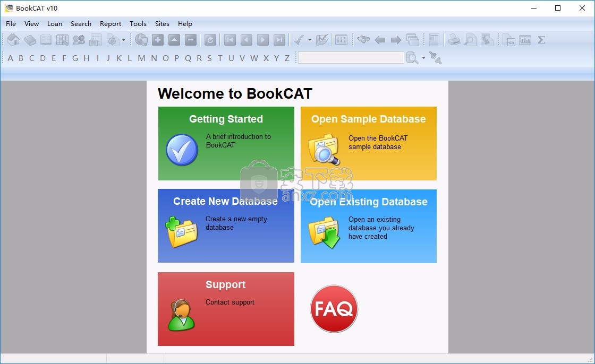Click the printer toolbar icon
The width and height of the screenshot is (595, 364).
pos(454,40)
